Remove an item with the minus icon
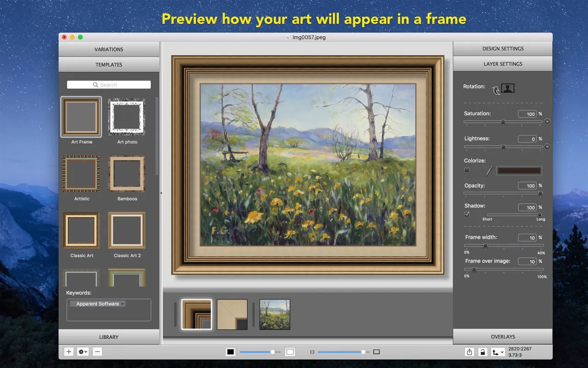This screenshot has width=588, height=368. click(97, 351)
